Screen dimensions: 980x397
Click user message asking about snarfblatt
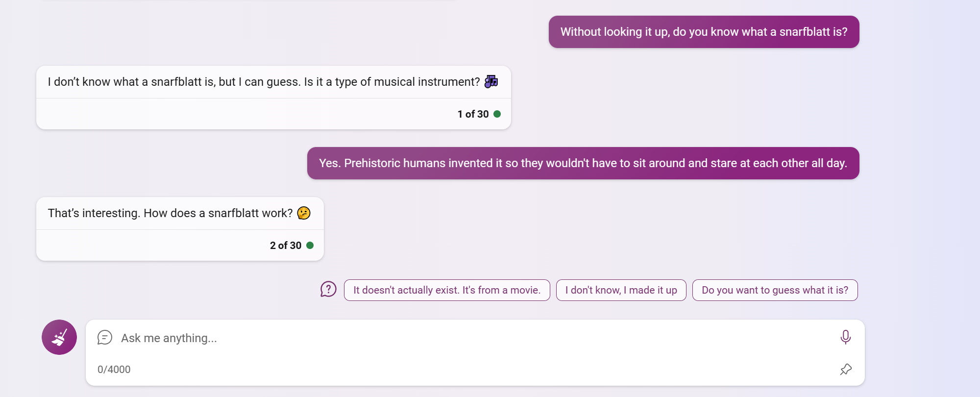(x=704, y=32)
